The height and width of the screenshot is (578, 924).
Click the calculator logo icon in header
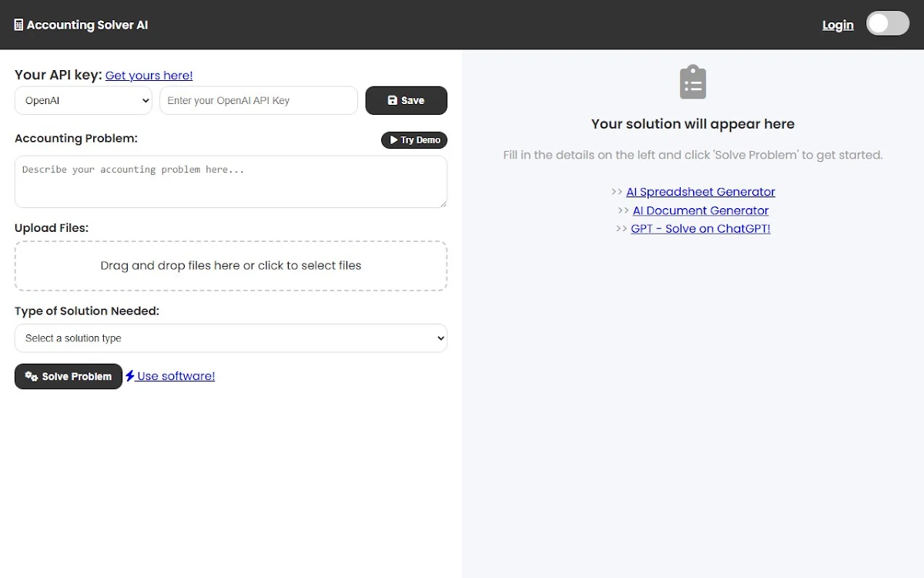click(x=18, y=25)
